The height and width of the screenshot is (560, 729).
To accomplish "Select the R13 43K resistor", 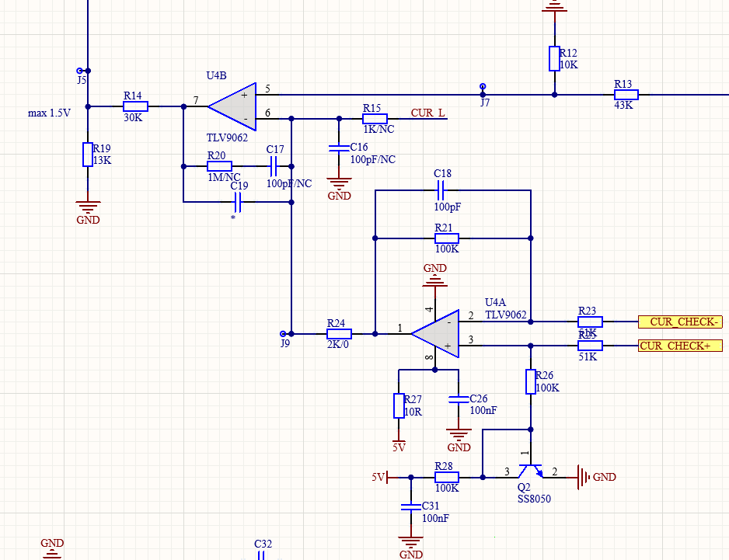I will click(x=626, y=95).
